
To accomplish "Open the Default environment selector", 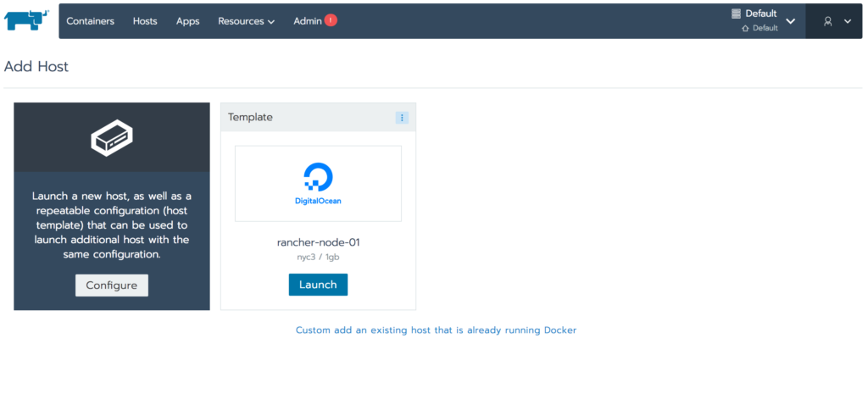I will click(x=764, y=20).
